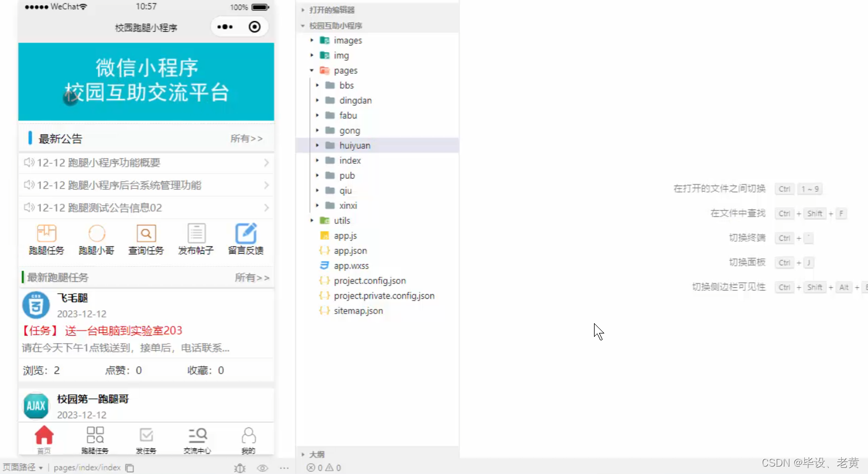Open 跑腿任务 shortcut icon
868x474 pixels.
47,233
